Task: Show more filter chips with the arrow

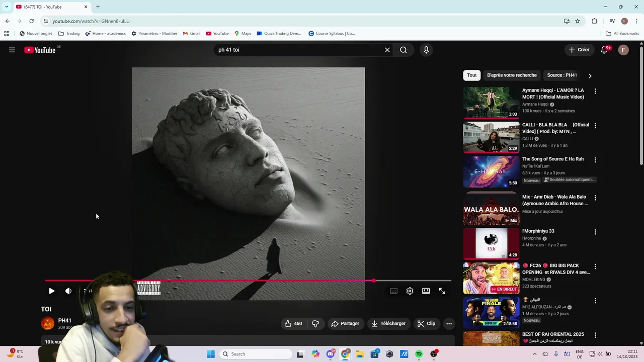Action: tap(590, 75)
